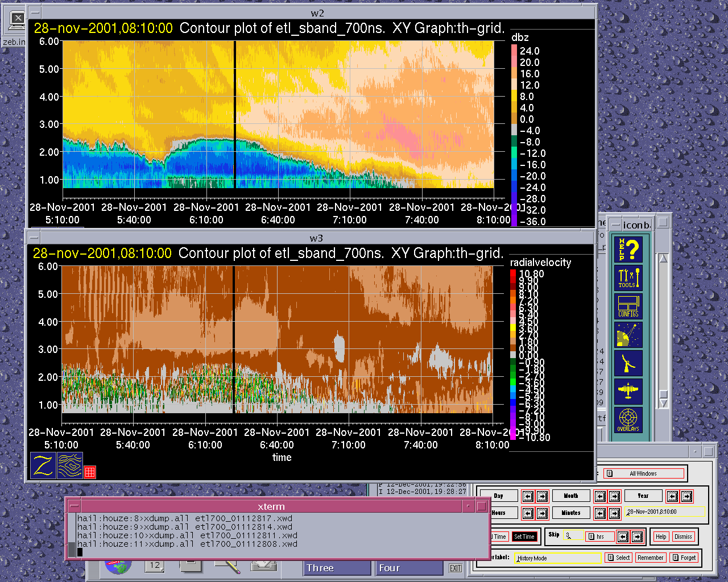Click the contour lines icon in w3
Viewport: 728px width, 582px height.
coord(70,465)
